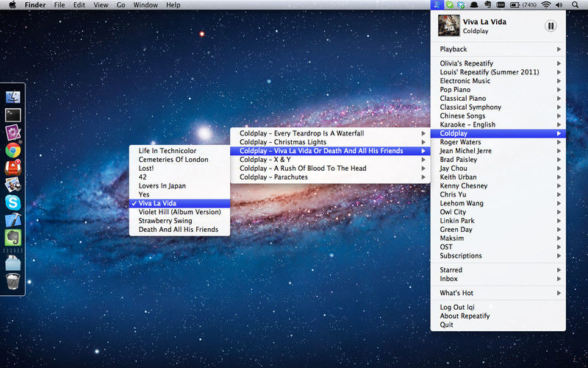The image size is (588, 368).
Task: Open About Repeatify
Action: pos(498,316)
